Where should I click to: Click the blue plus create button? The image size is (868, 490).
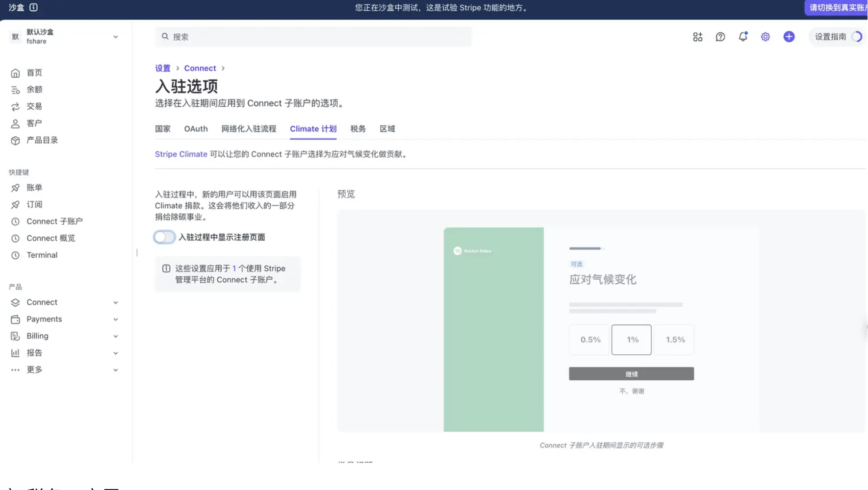789,37
